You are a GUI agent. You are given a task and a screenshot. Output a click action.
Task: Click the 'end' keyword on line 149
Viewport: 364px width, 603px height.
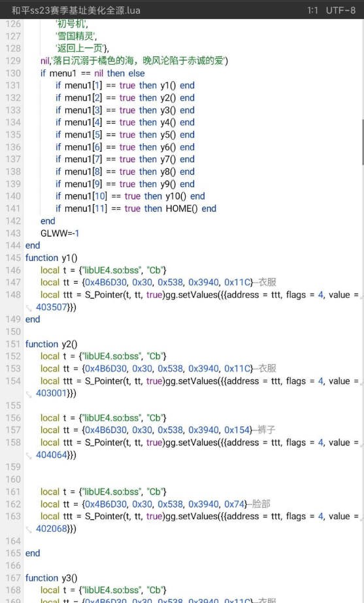[x=33, y=319]
